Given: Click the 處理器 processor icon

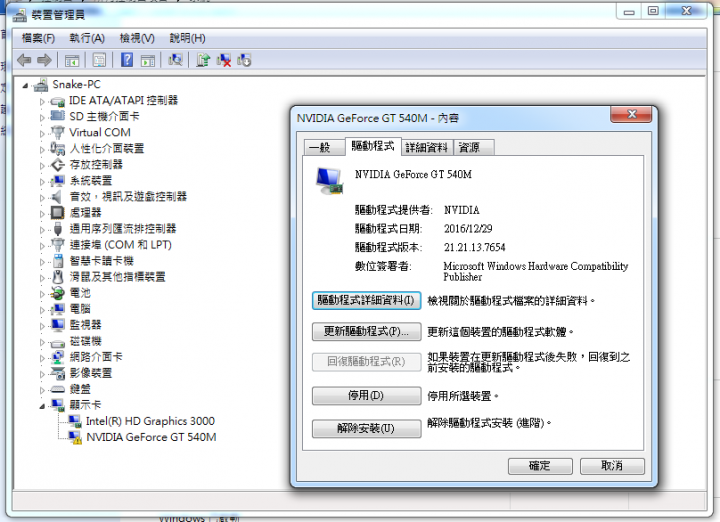Looking at the screenshot, I should point(57,213).
